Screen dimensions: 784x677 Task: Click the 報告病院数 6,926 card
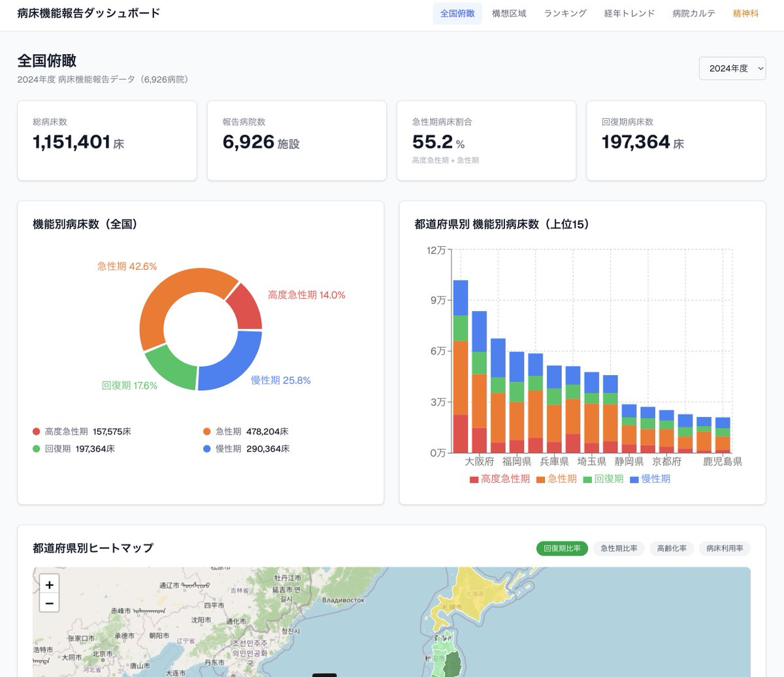tap(297, 140)
